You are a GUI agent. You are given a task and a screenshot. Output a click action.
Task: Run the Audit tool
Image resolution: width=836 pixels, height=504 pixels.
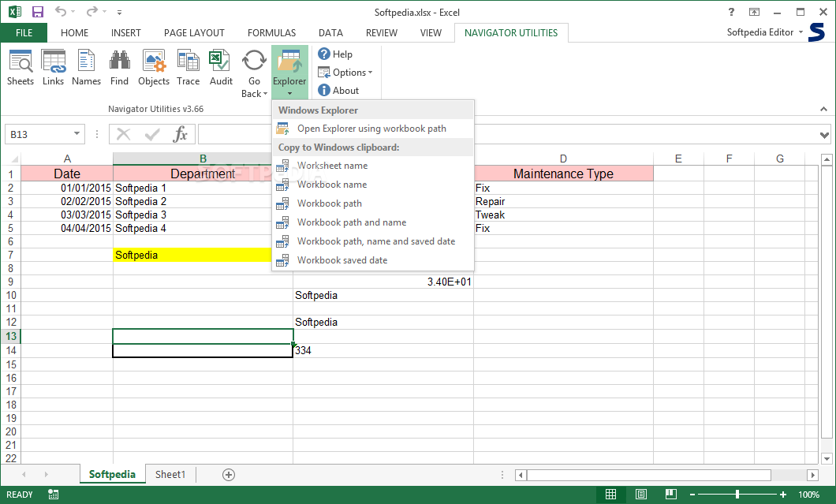(x=221, y=67)
